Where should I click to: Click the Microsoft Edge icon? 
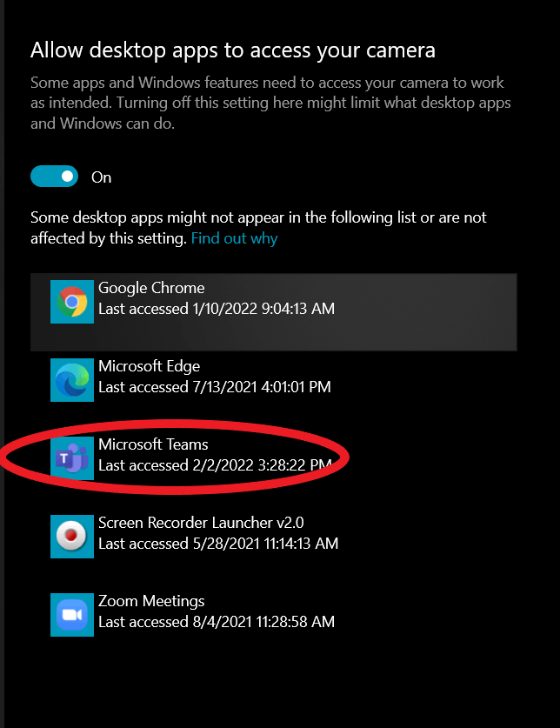[72, 380]
